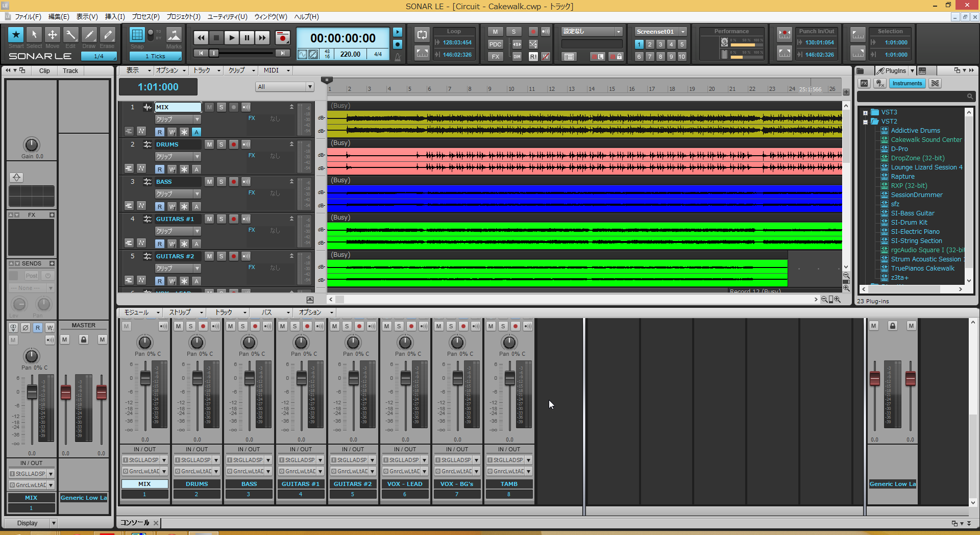Screen dimensions: 980x535
Task: Select screenset number 3
Action: [x=660, y=44]
